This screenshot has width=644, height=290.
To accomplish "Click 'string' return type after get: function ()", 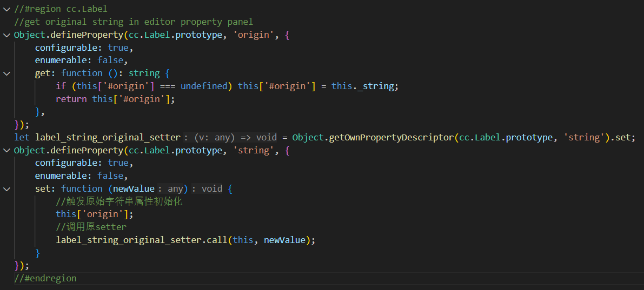I will point(144,73).
